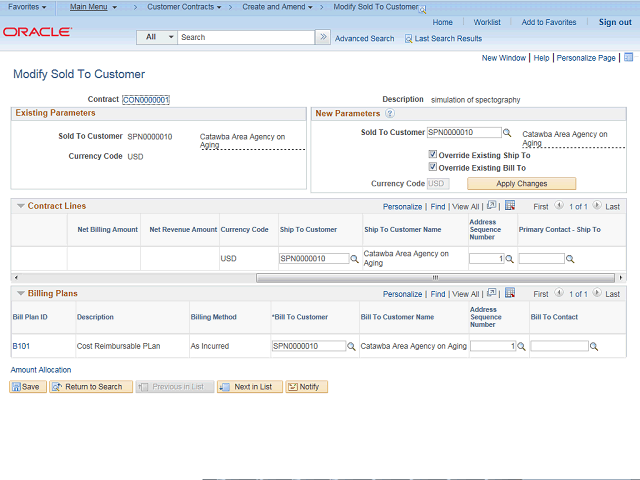This screenshot has height=480, width=640.
Task: Click the Save button
Action: [x=28, y=387]
